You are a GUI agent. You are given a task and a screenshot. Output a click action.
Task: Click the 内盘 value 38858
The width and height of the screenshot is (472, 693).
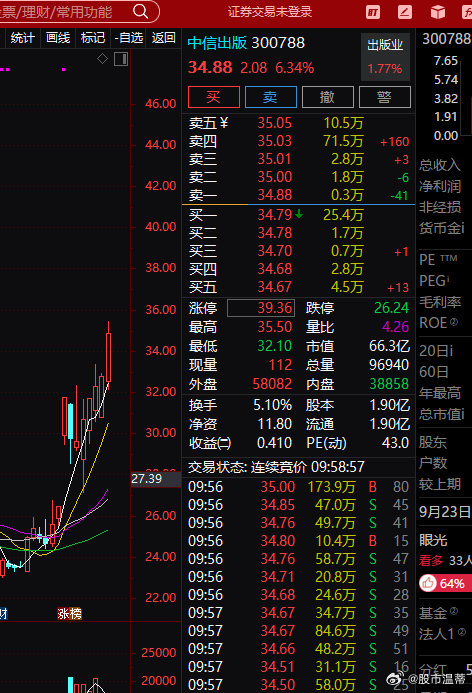pyautogui.click(x=389, y=384)
